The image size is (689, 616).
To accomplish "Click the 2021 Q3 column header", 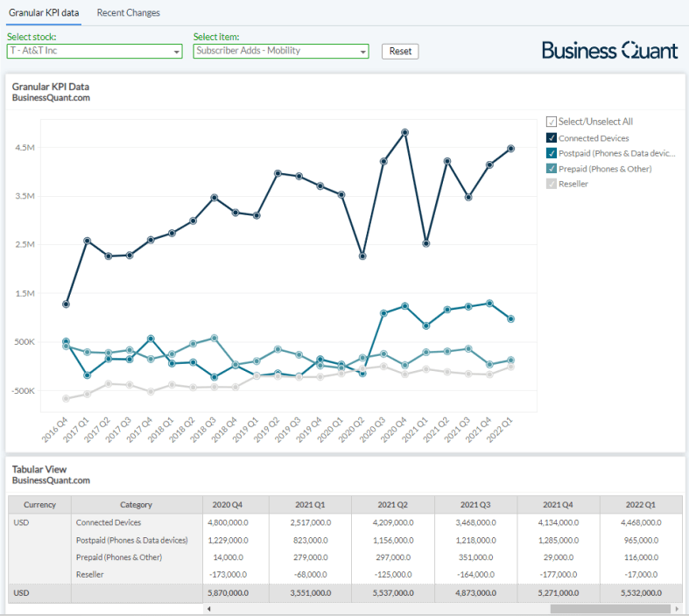I will [475, 505].
